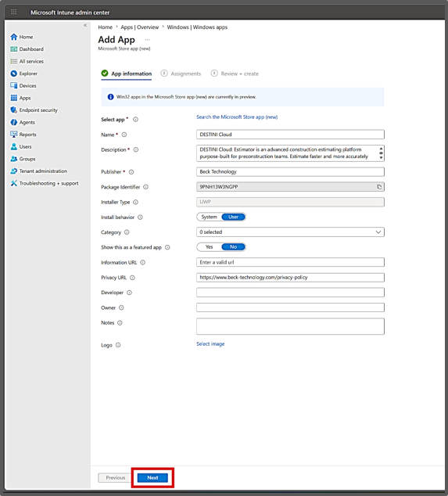Click Home breadcrumb link
This screenshot has height=496, width=448.
[105, 27]
